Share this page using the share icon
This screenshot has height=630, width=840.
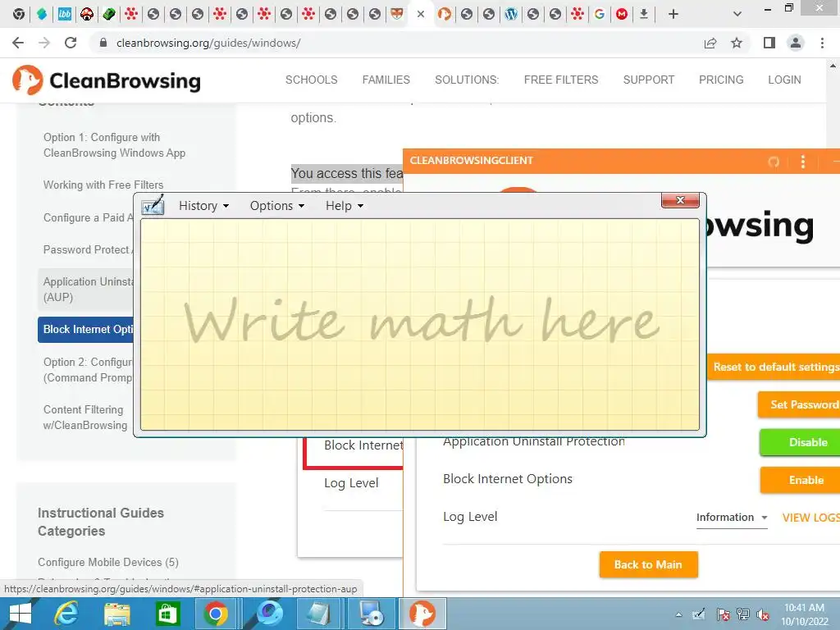point(710,43)
